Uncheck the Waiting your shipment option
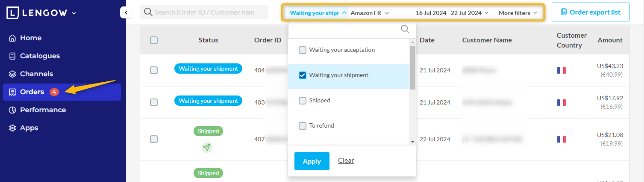This screenshot has height=182, width=644. 303,75
